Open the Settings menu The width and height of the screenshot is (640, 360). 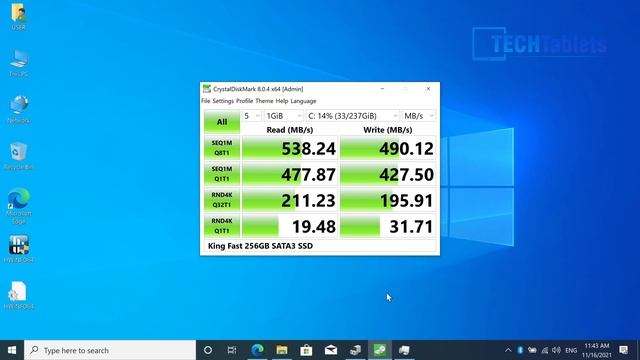pos(223,101)
